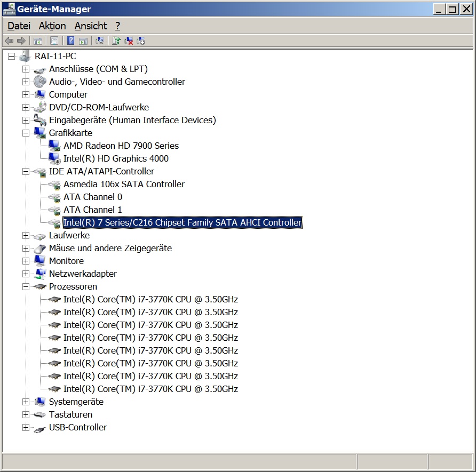Expand Audio-, Video- und Gamecontroller

(26, 82)
